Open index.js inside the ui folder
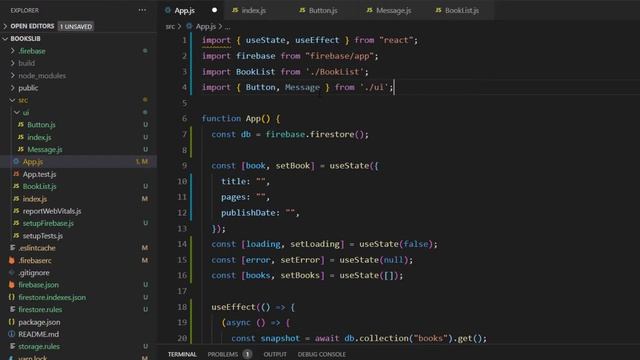 coord(39,137)
